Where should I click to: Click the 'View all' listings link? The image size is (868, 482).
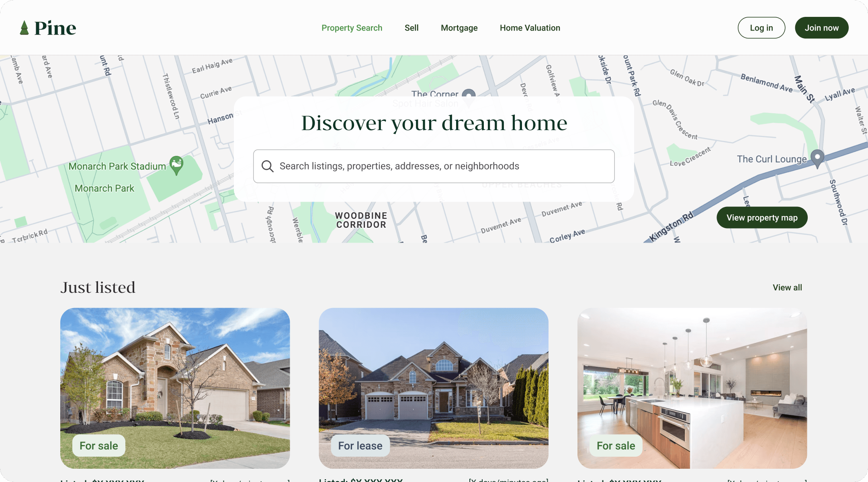(x=787, y=287)
